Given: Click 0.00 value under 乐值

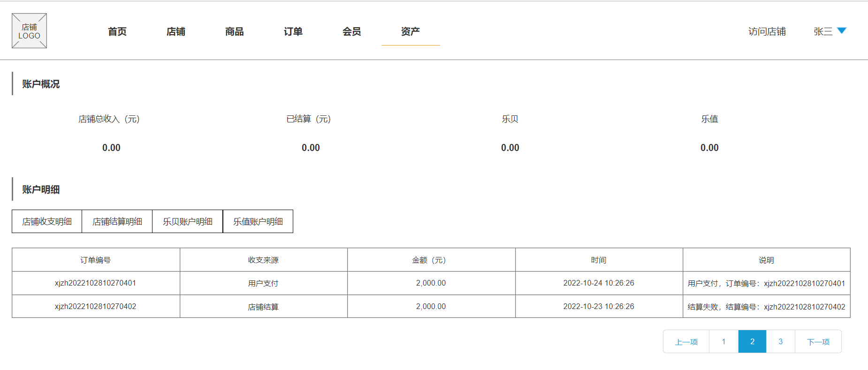Looking at the screenshot, I should click(x=709, y=148).
